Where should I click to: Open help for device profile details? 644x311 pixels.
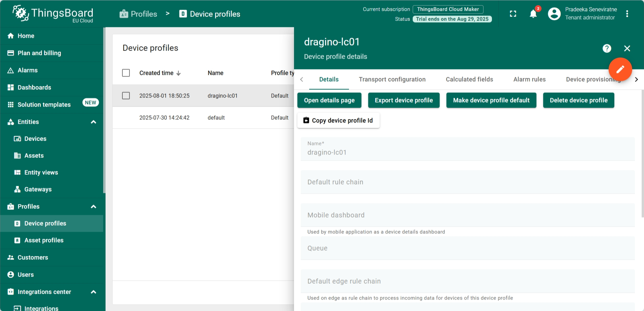607,49
